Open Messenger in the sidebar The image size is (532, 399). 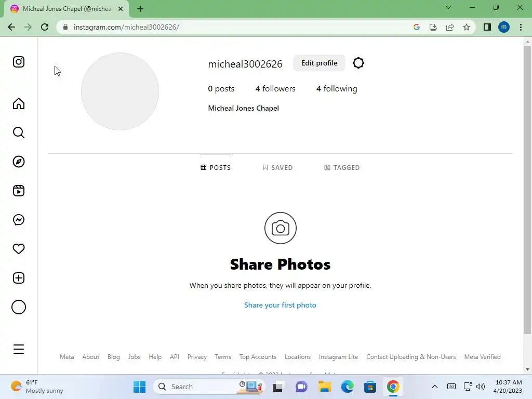(x=19, y=220)
